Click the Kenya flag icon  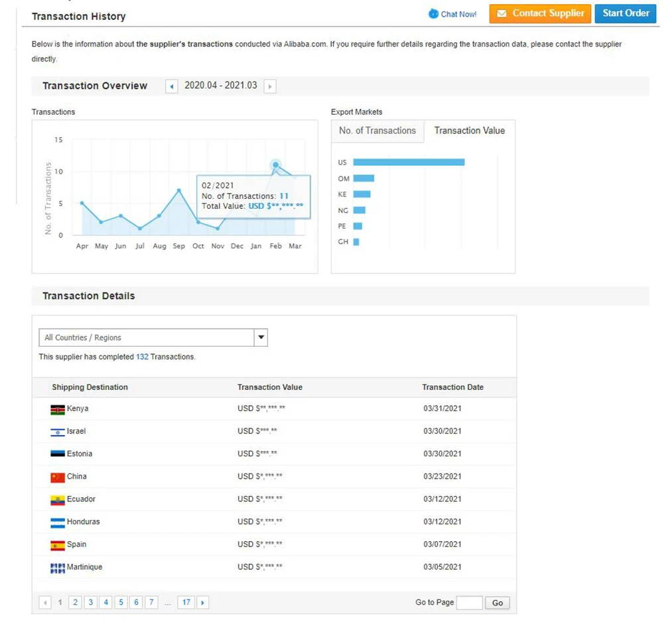(x=58, y=410)
